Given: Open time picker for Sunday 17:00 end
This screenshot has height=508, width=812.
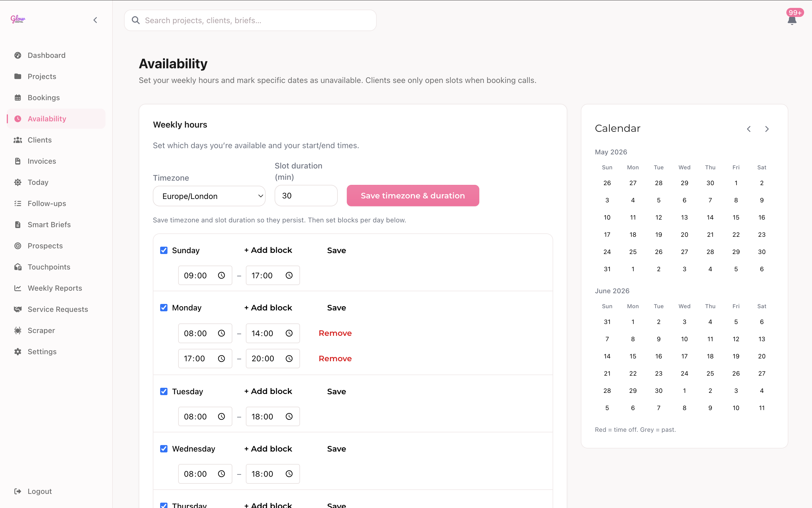Looking at the screenshot, I should (x=289, y=275).
